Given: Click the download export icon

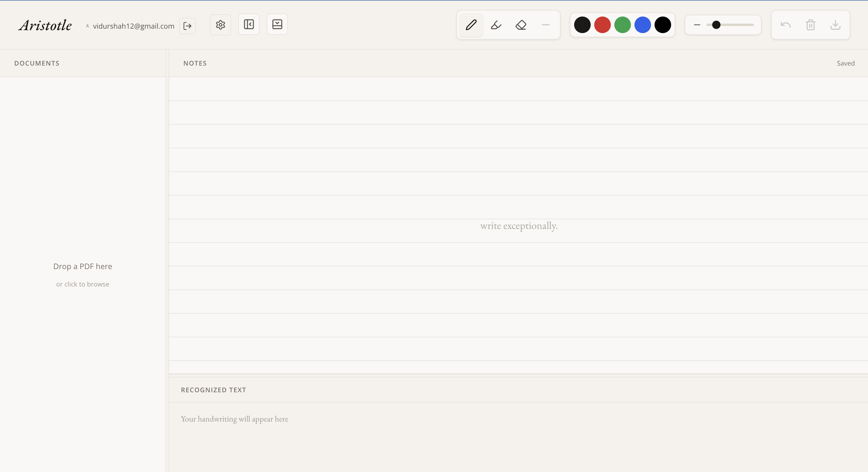Looking at the screenshot, I should (x=835, y=25).
